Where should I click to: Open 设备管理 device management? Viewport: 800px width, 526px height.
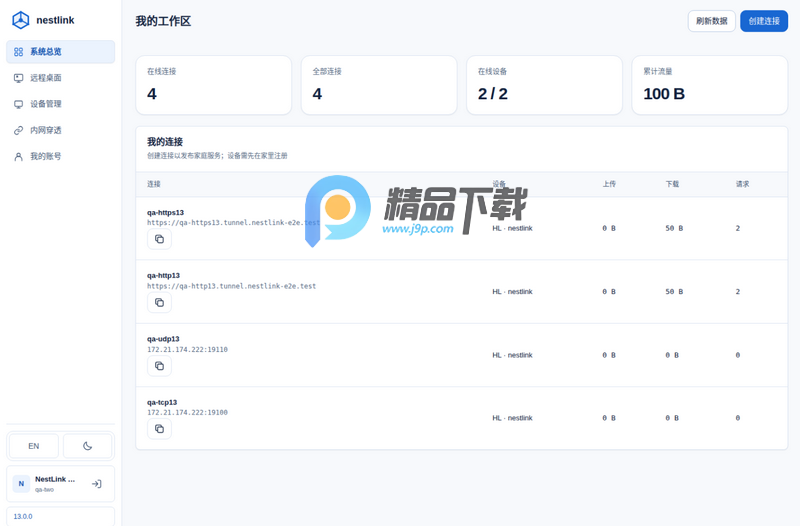(x=60, y=104)
